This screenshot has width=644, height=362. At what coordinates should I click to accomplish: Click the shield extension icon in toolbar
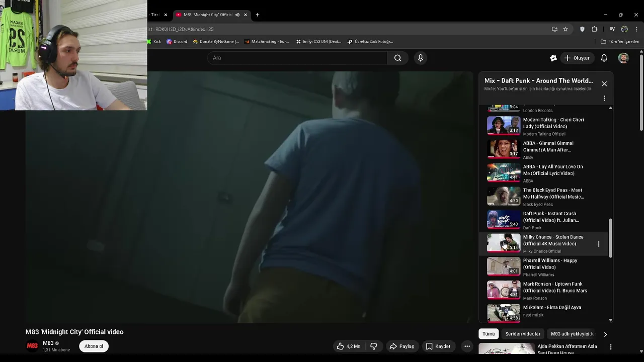[582, 29]
